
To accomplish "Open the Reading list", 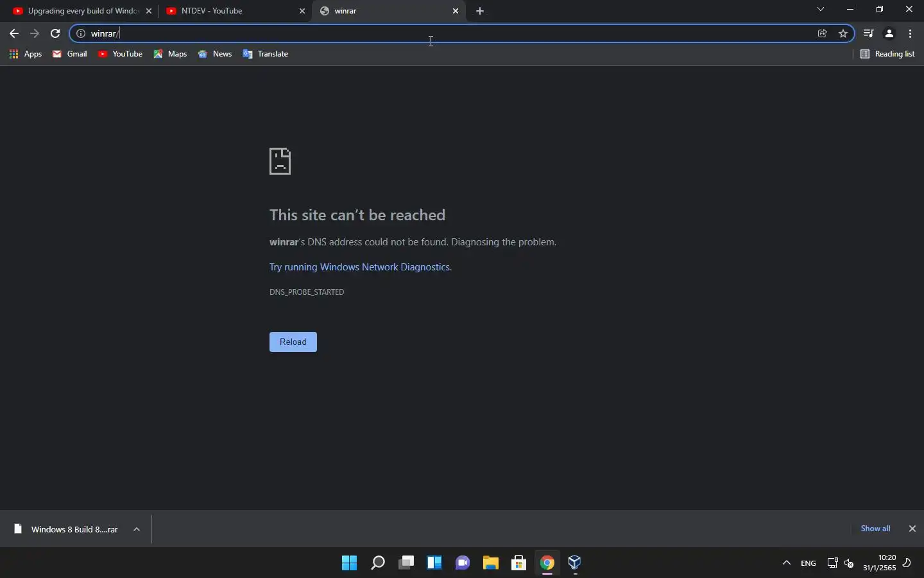I will pos(889,55).
